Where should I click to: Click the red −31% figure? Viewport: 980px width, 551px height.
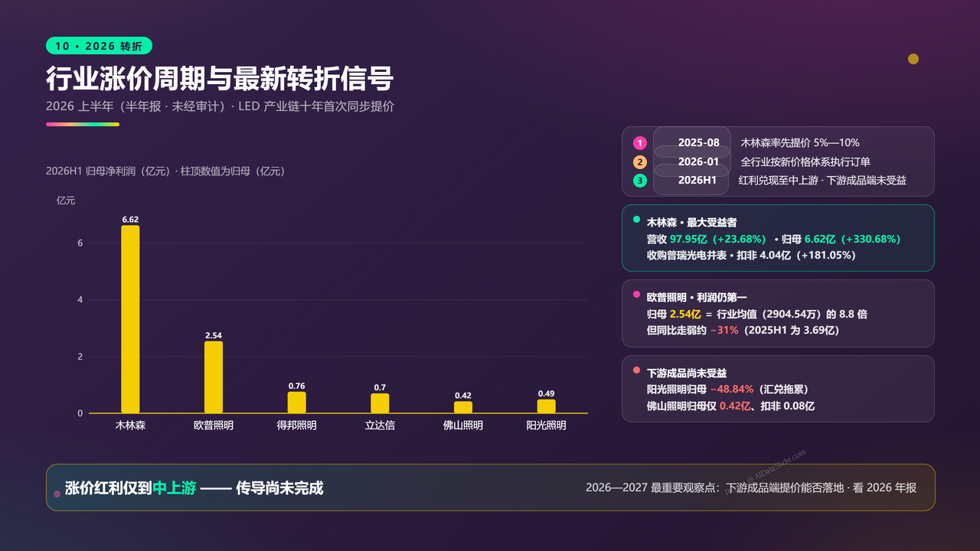pos(724,331)
